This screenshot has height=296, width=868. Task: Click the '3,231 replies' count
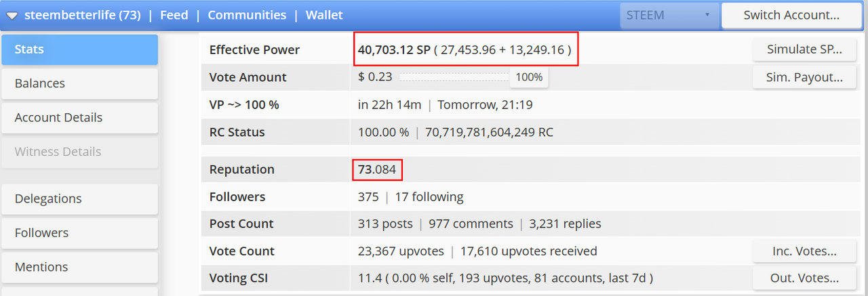(x=563, y=224)
